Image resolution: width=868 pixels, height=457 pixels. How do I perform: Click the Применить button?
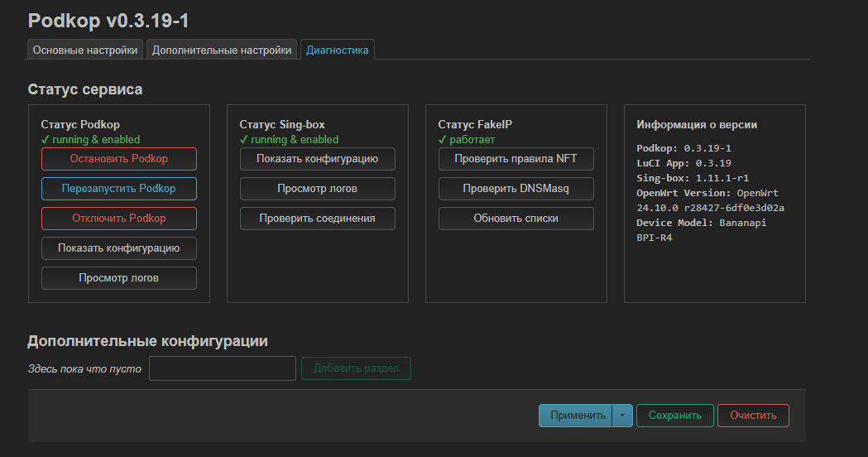pos(576,416)
